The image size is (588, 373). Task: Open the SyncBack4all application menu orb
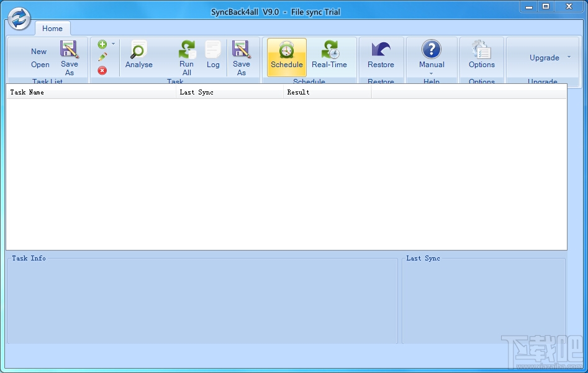19,19
